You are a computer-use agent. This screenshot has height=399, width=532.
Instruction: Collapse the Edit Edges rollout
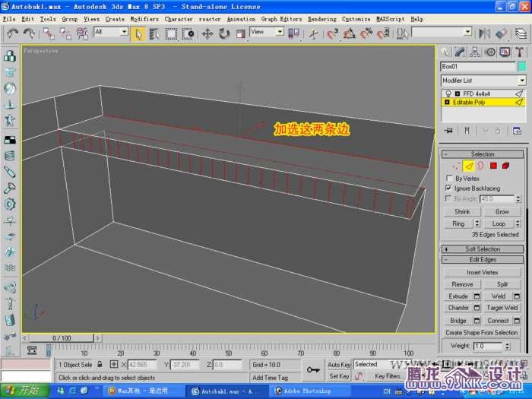[483, 260]
